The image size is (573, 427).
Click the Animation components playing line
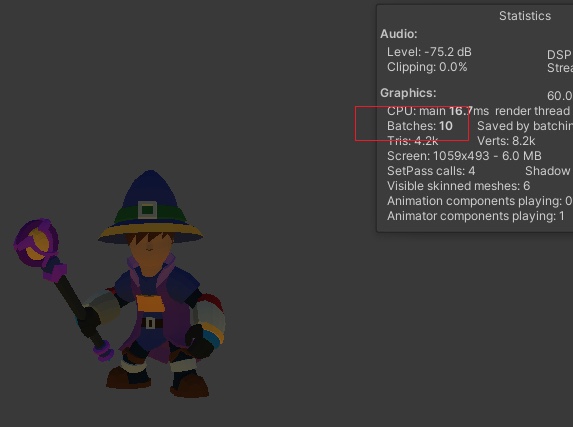(479, 201)
